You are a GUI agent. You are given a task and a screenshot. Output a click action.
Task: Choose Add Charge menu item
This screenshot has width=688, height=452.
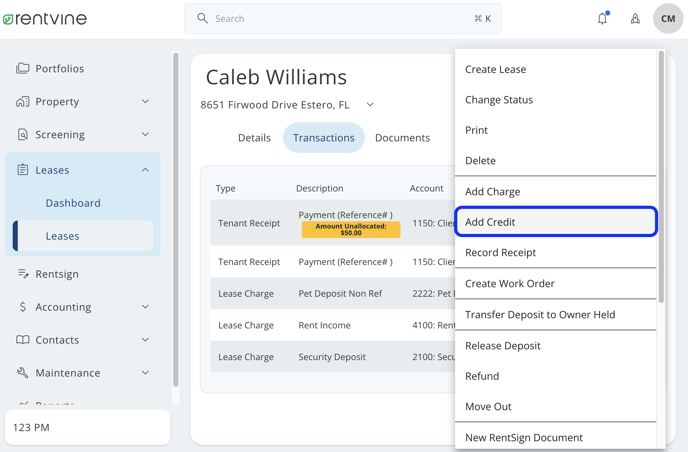point(555,192)
